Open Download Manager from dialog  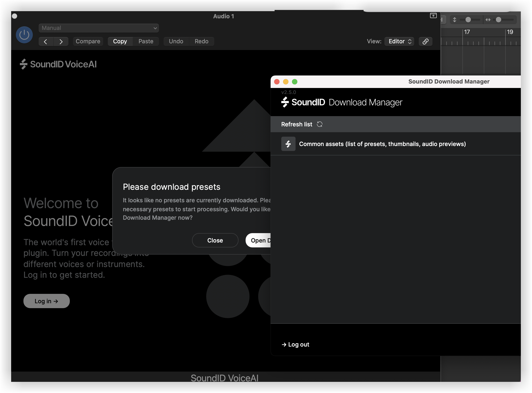coord(258,240)
